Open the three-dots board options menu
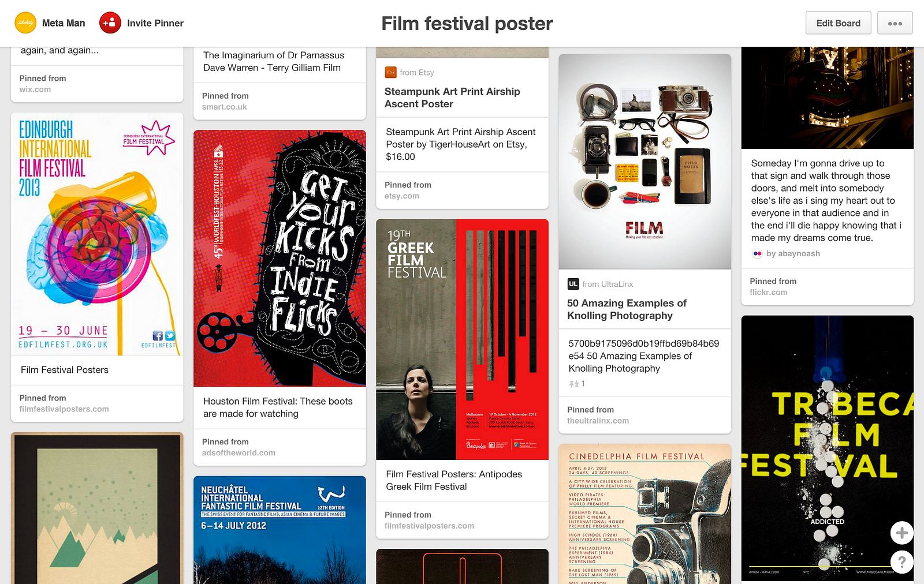 point(895,23)
